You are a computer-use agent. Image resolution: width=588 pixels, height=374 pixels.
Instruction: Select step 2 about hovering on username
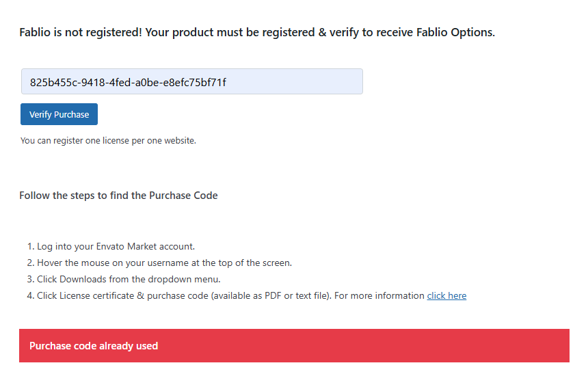pos(164,263)
